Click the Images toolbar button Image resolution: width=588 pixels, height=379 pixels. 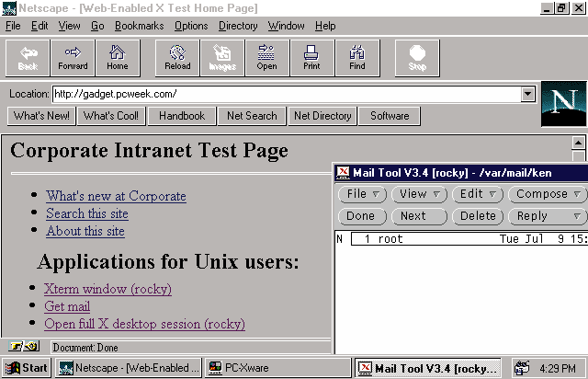[x=222, y=58]
